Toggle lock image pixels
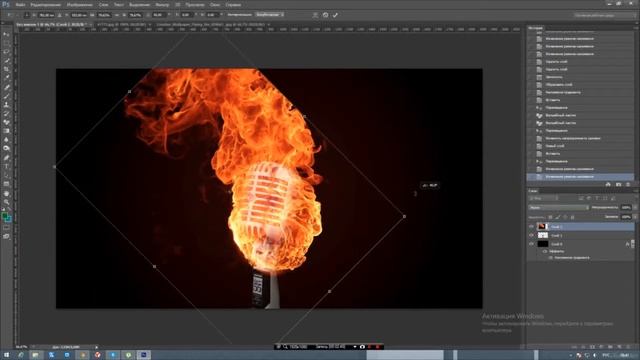 click(x=558, y=217)
